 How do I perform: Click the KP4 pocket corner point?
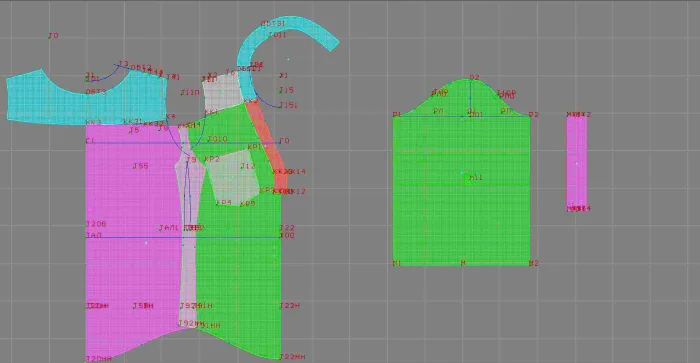224,202
